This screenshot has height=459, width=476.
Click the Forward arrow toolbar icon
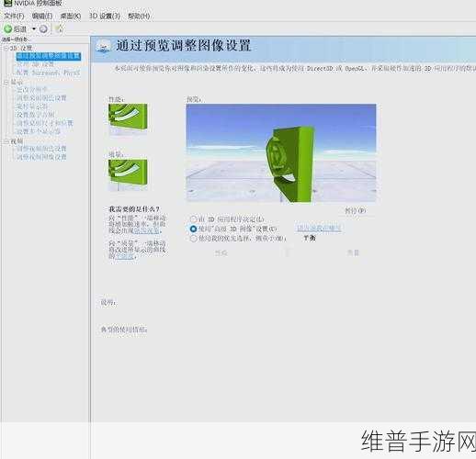click(x=43, y=29)
